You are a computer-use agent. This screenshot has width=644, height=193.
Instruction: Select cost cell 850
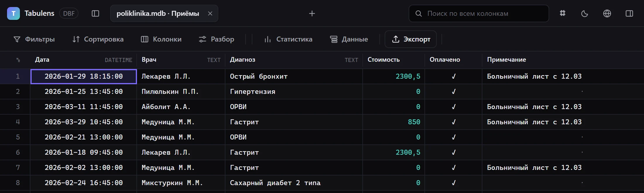point(394,122)
